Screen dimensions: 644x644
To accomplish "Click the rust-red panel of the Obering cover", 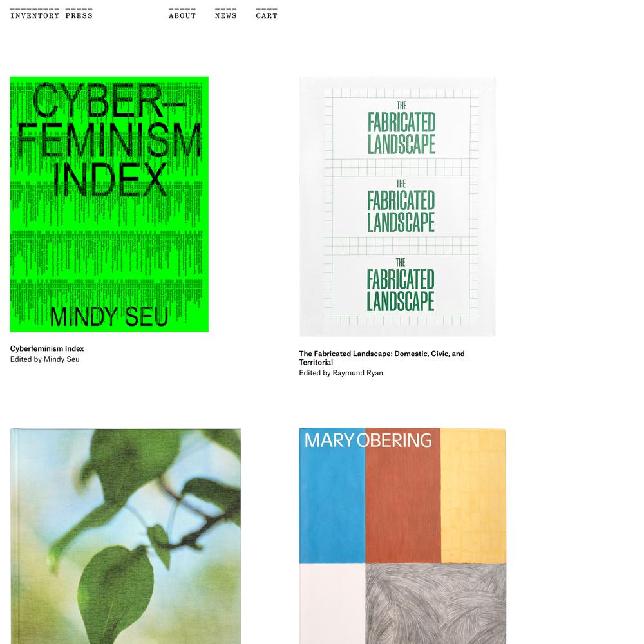I will coord(402,505).
